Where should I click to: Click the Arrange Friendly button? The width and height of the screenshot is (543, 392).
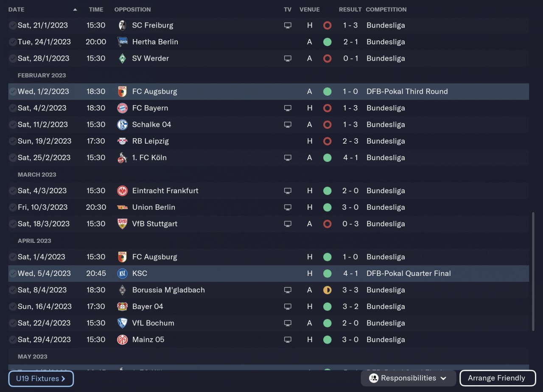(x=497, y=378)
